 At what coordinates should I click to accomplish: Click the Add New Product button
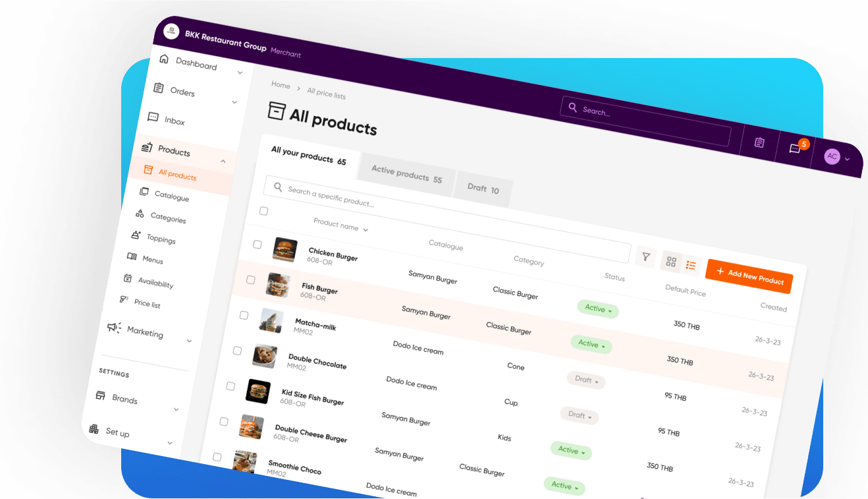click(x=749, y=276)
